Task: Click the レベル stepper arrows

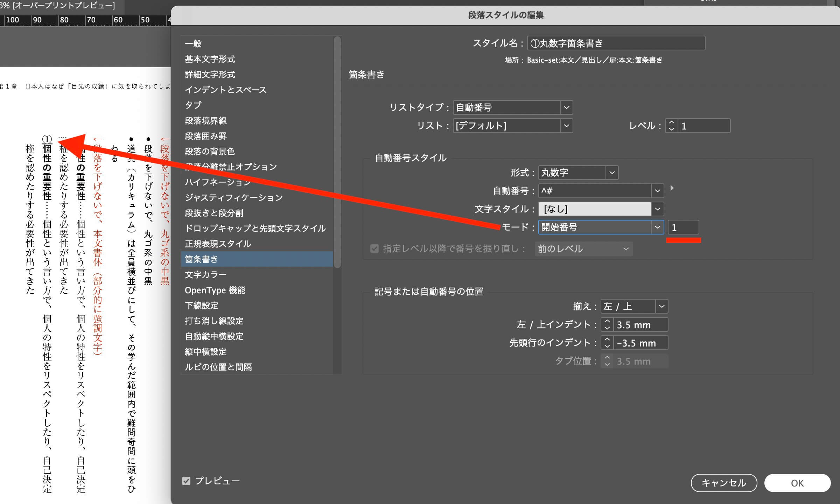Action: coord(671,126)
